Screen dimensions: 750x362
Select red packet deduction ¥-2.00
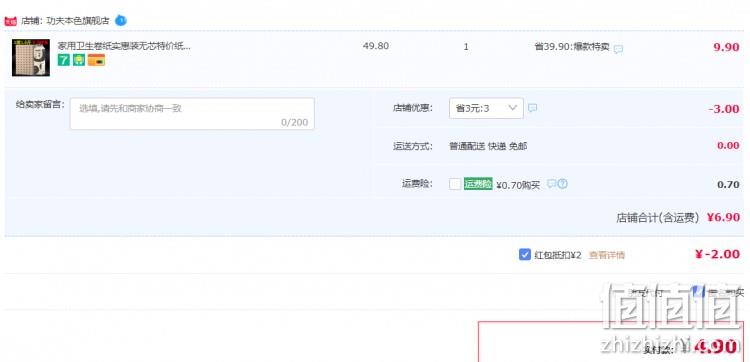pos(717,254)
